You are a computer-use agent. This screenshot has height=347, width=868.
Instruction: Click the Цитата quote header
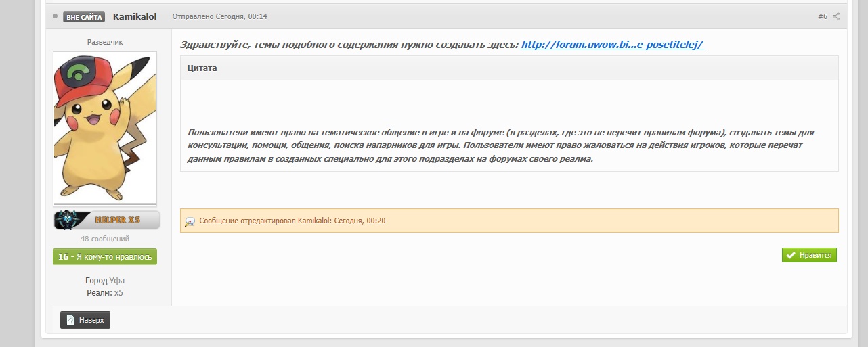[202, 68]
